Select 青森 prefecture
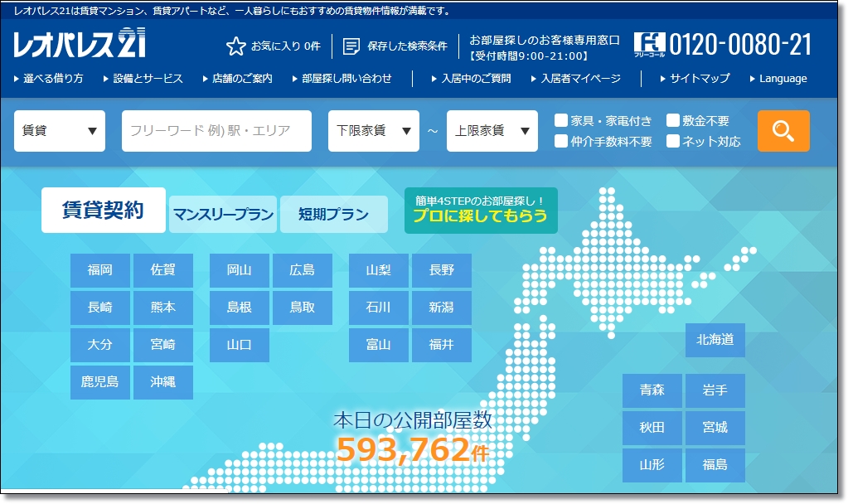The width and height of the screenshot is (848, 504). coord(652,390)
